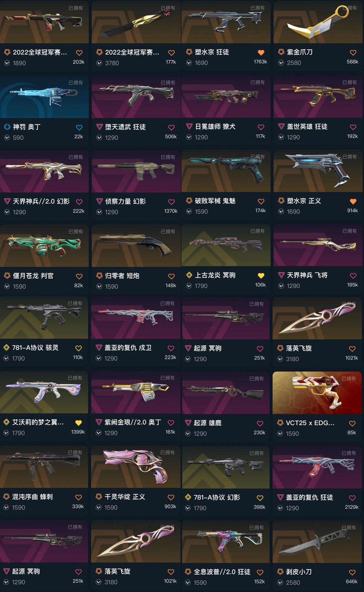Click the heart icon for 神罚 奥丁
Image resolution: width=364 pixels, height=592 pixels.
click(x=79, y=128)
